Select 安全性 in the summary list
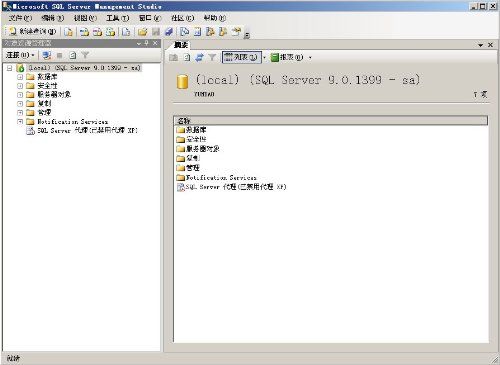The height and width of the screenshot is (365, 500). pyautogui.click(x=191, y=139)
